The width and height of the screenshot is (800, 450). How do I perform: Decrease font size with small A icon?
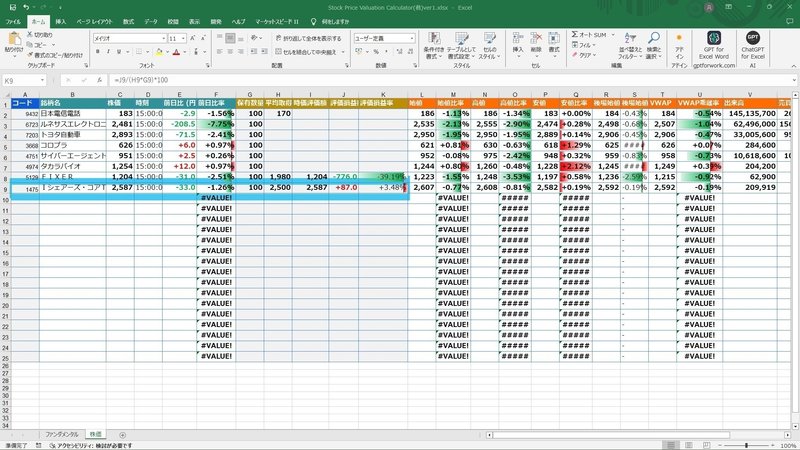tap(203, 38)
